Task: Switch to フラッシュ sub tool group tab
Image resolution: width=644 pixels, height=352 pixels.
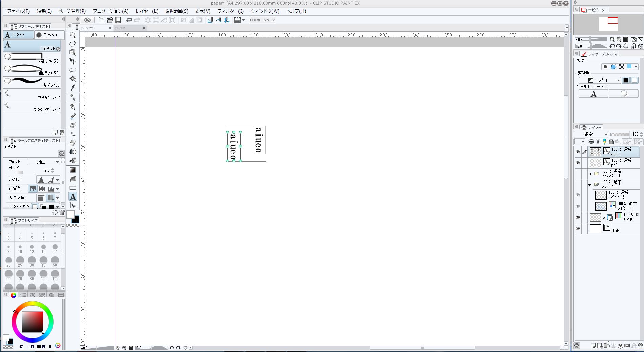Action: click(49, 35)
